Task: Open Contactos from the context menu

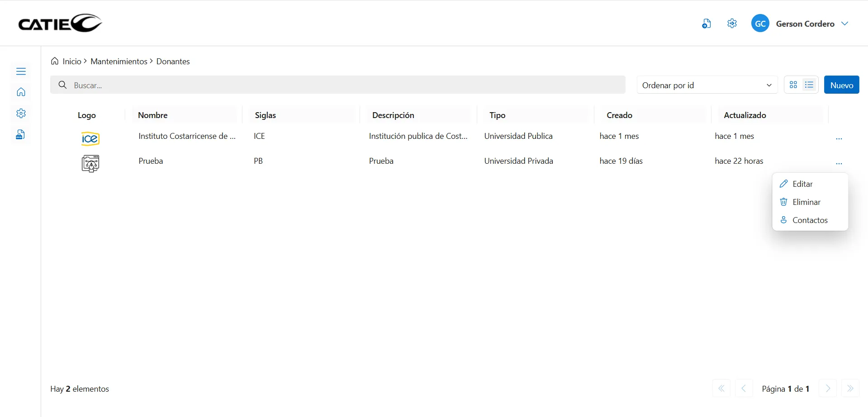Action: pyautogui.click(x=810, y=220)
